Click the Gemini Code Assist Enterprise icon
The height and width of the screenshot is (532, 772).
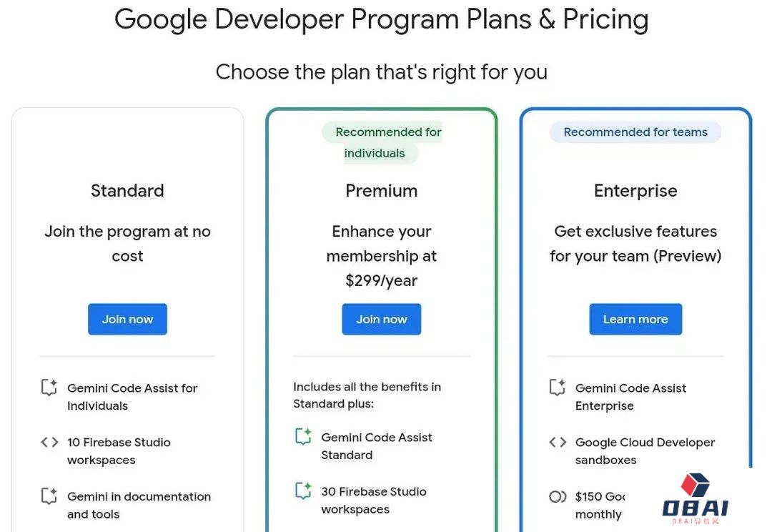point(558,388)
